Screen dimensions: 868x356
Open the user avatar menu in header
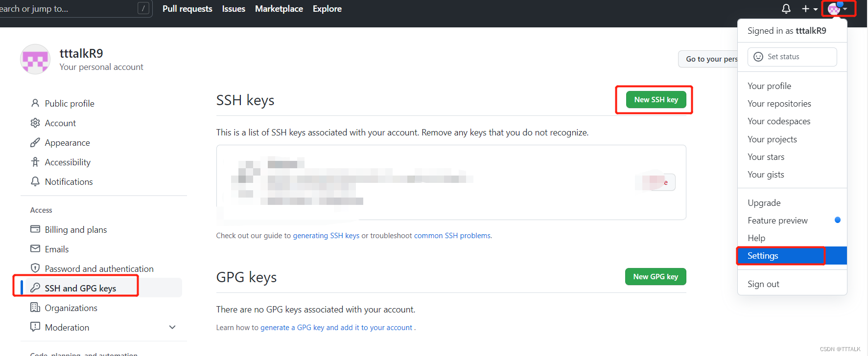point(838,8)
